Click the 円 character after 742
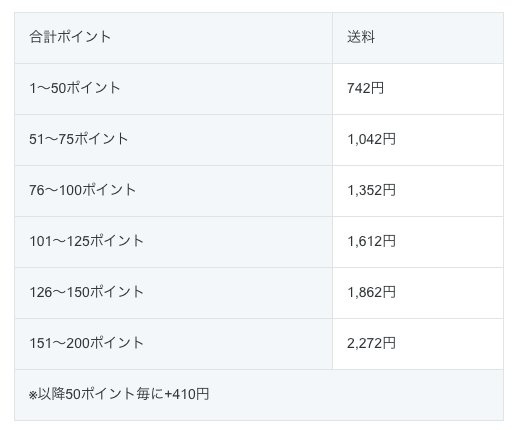This screenshot has height=430, width=523. click(378, 88)
